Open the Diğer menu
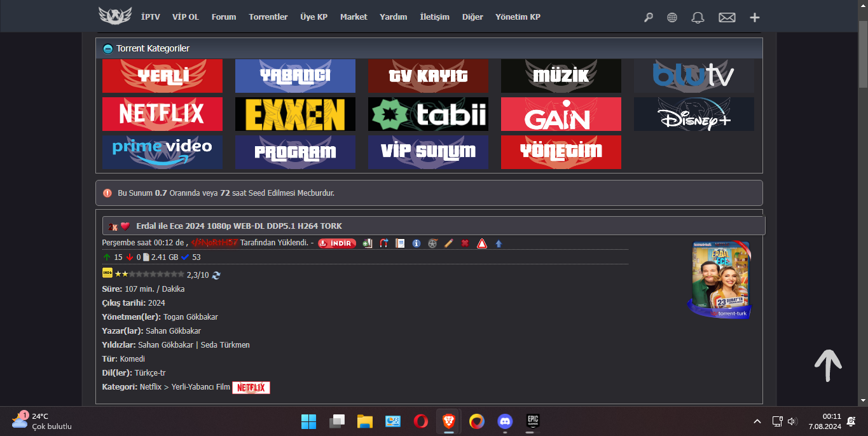This screenshot has width=868, height=436. click(x=472, y=17)
